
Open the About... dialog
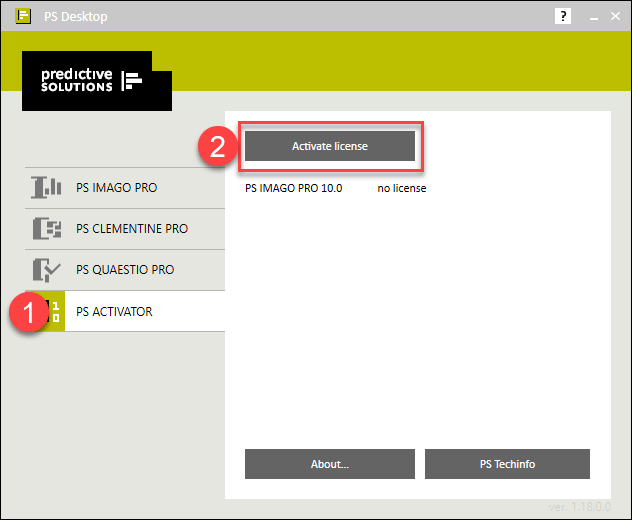[330, 464]
